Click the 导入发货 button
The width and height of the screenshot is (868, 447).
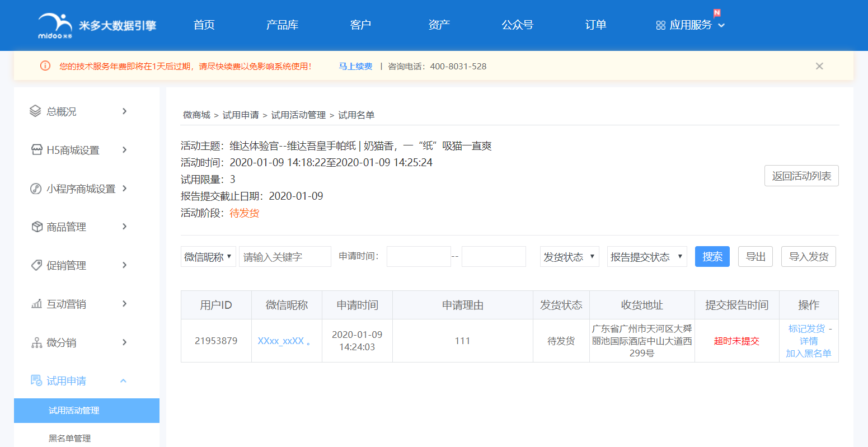pyautogui.click(x=809, y=257)
